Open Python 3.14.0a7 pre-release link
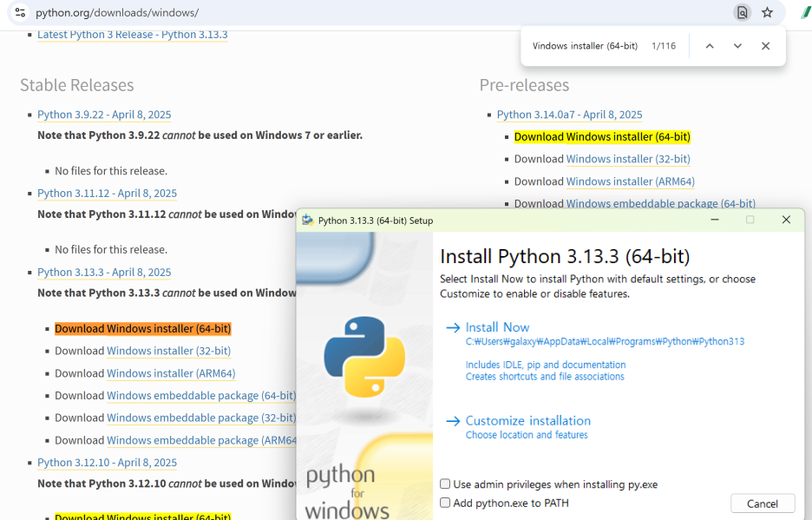 (570, 115)
